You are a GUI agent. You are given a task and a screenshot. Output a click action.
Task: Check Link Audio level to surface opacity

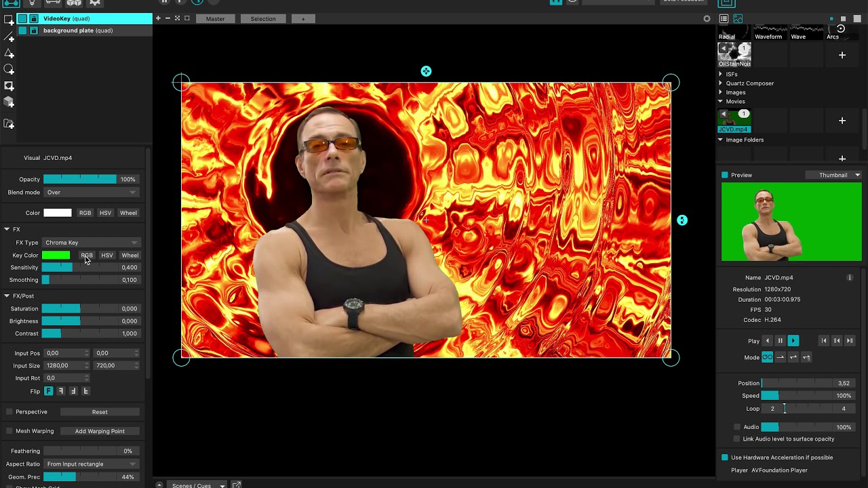(x=737, y=439)
